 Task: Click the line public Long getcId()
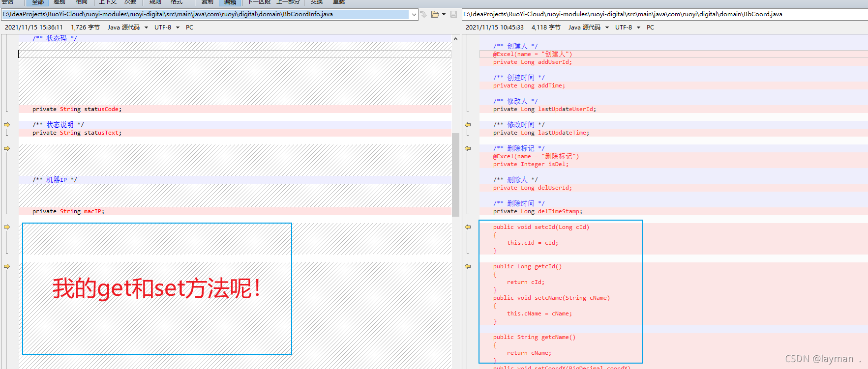click(x=527, y=266)
